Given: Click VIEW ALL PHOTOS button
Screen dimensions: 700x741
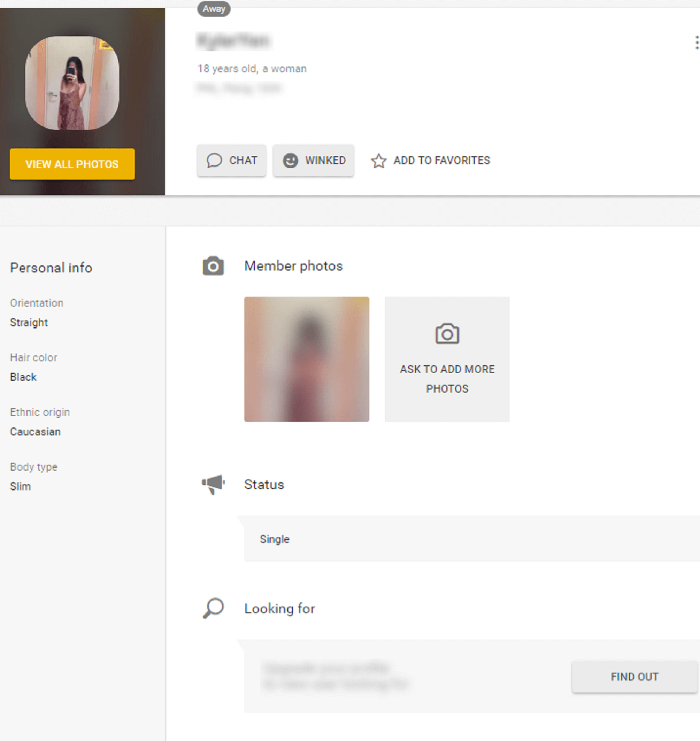Looking at the screenshot, I should [72, 165].
